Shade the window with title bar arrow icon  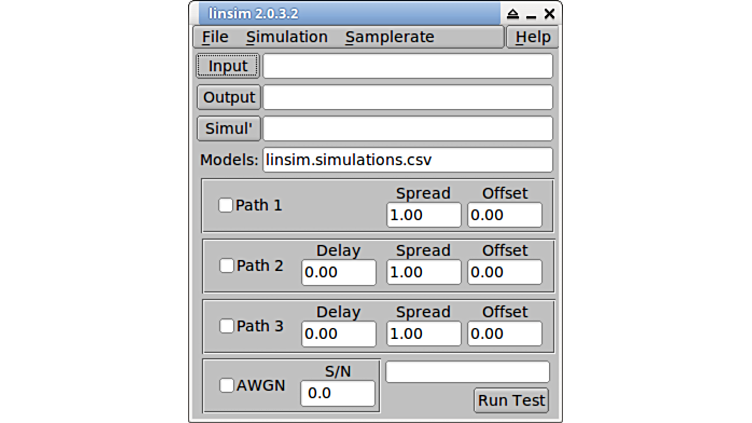tap(513, 14)
